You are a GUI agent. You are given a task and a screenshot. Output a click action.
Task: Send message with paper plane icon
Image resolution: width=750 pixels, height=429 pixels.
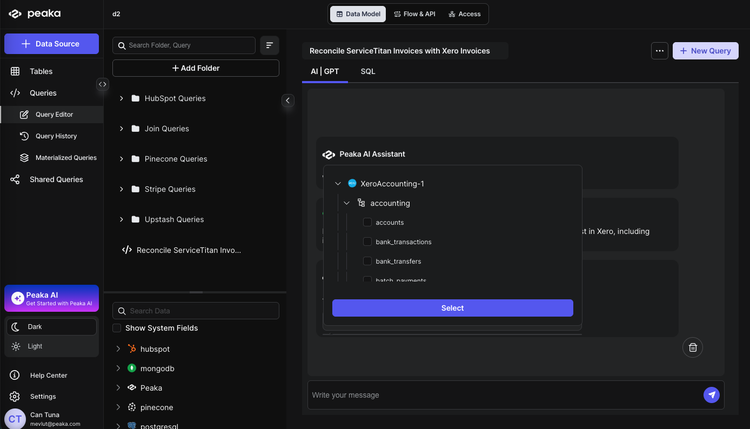coord(711,395)
